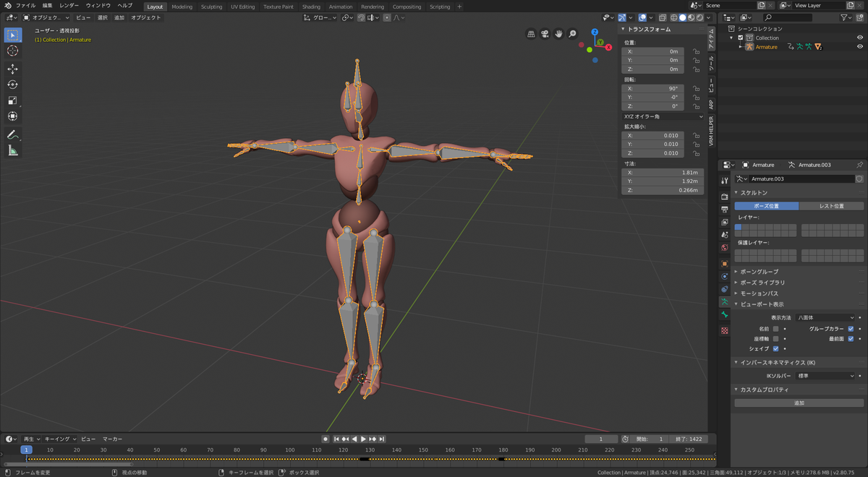Image resolution: width=868 pixels, height=477 pixels.
Task: Uncheck the Collection checkbox in outliner
Action: pyautogui.click(x=741, y=38)
